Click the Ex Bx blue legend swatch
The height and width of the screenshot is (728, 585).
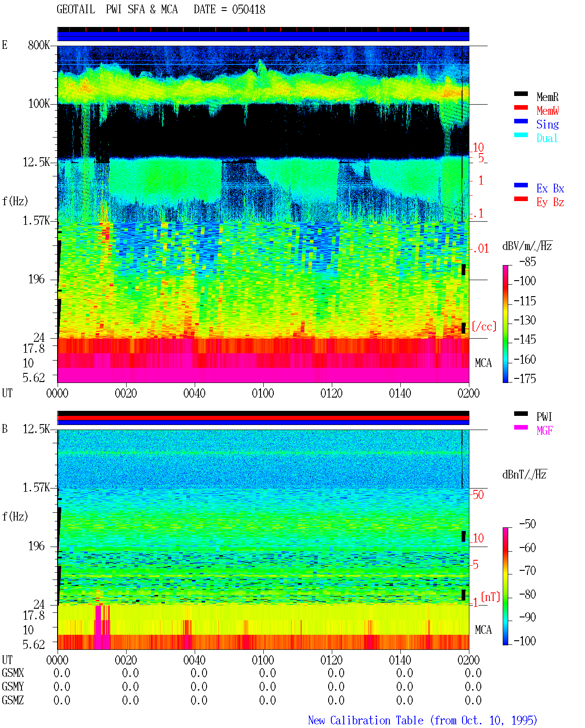(x=521, y=185)
